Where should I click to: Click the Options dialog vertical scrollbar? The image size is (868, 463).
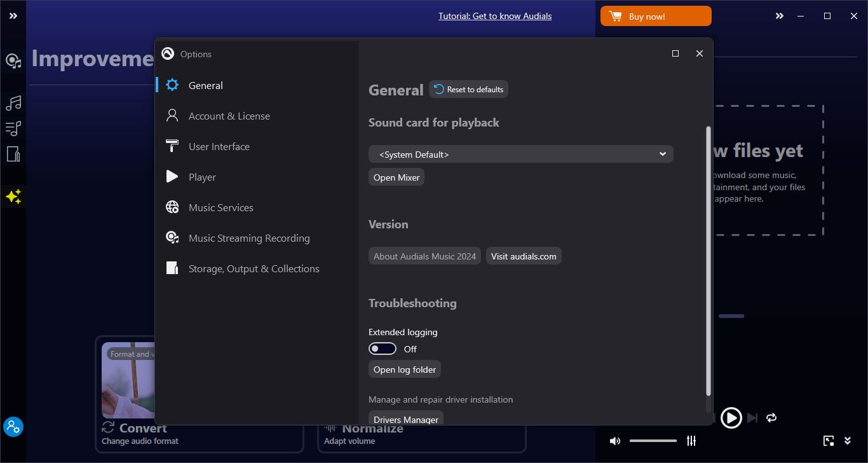click(709, 261)
